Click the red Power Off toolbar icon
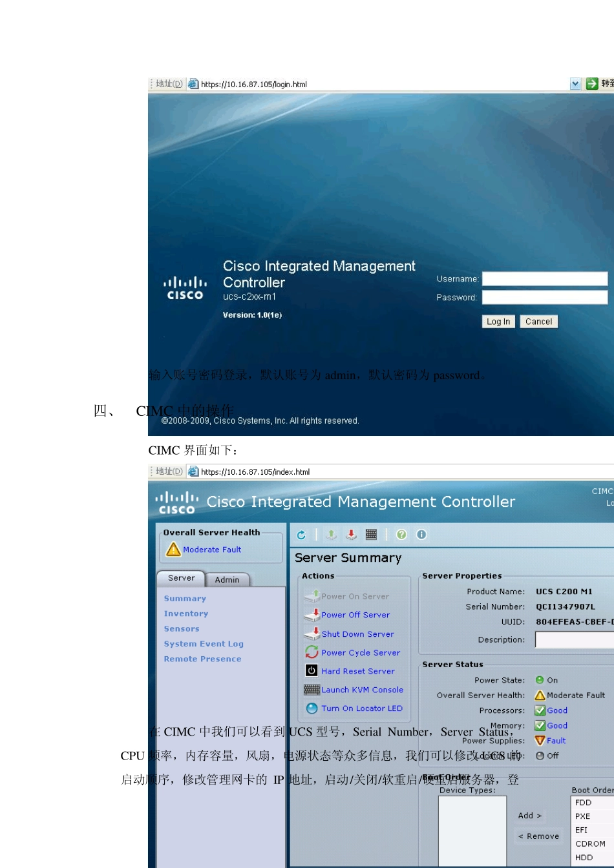This screenshot has height=868, width=614. (x=351, y=535)
